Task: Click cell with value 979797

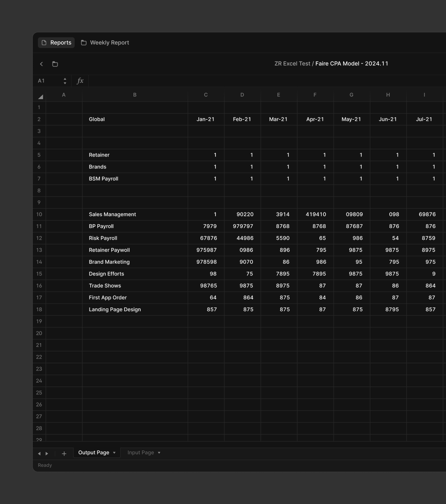Action: point(242,226)
